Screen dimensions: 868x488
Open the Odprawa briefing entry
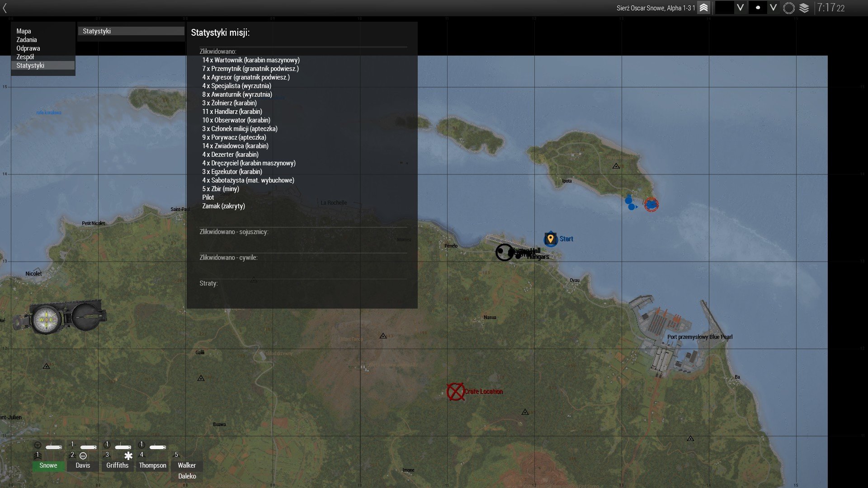tap(28, 48)
